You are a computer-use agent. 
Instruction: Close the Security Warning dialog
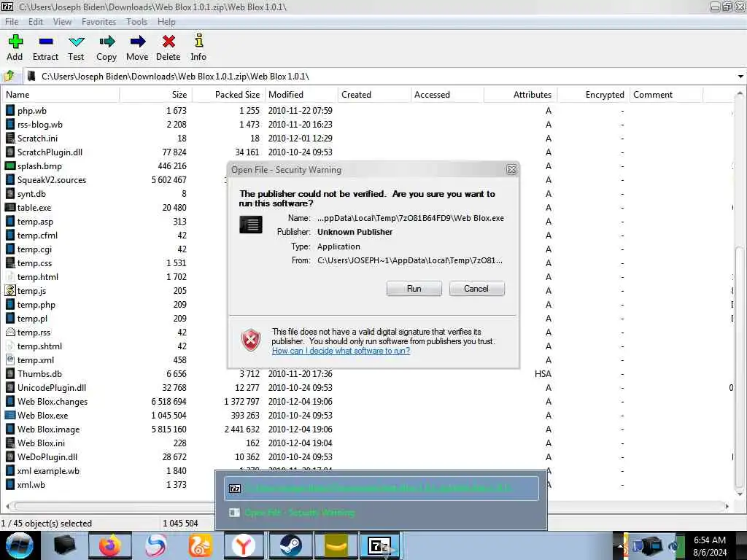(x=511, y=169)
